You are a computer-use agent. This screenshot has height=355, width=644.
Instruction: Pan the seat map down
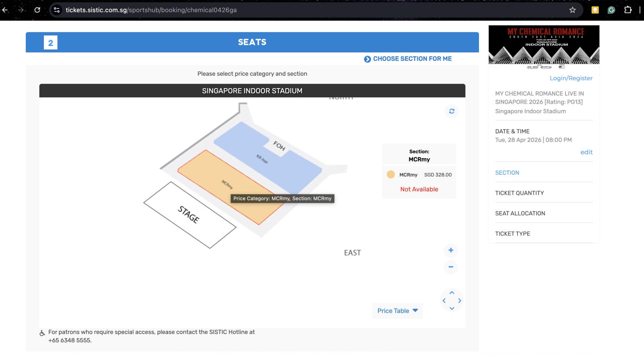452,308
